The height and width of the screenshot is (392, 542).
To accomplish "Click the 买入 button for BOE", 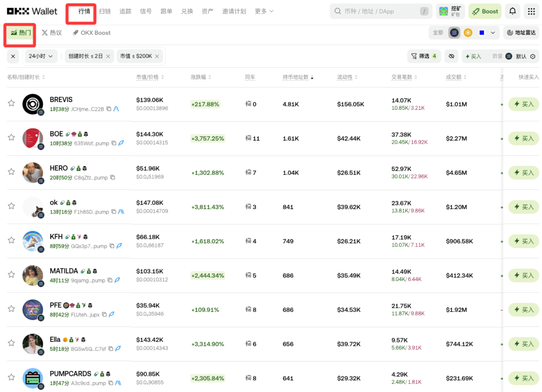I will click(523, 139).
